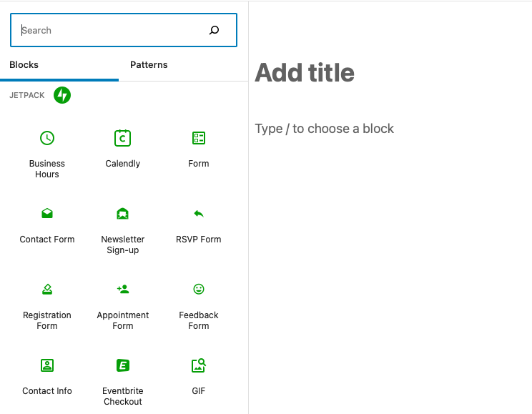Insert the Business Hours block
Screen dimensions: 532x414
tap(47, 152)
